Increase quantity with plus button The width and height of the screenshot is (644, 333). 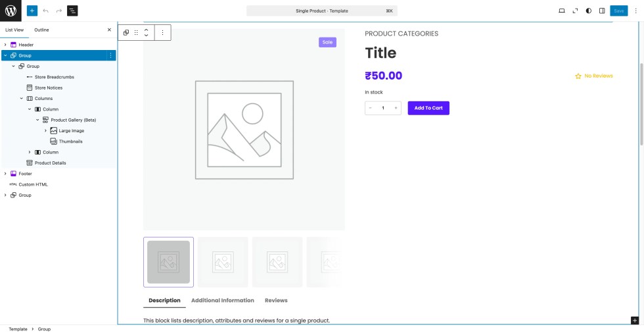[396, 108]
